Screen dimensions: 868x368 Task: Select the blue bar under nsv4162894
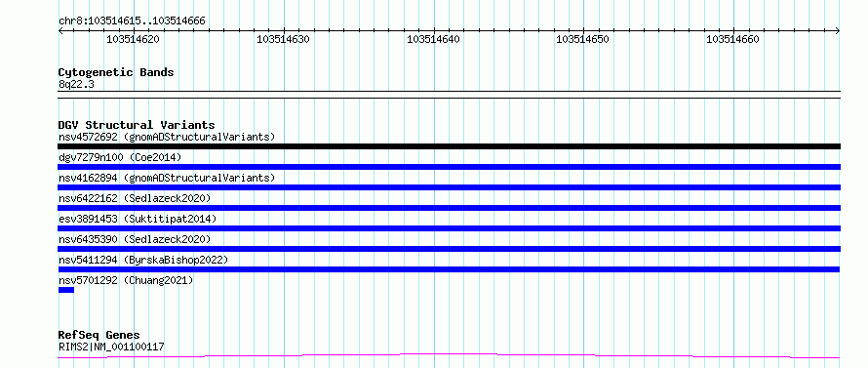tap(449, 187)
